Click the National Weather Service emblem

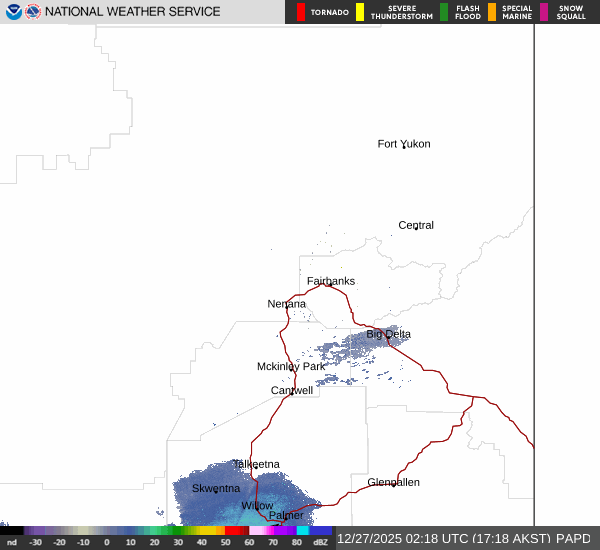33,12
